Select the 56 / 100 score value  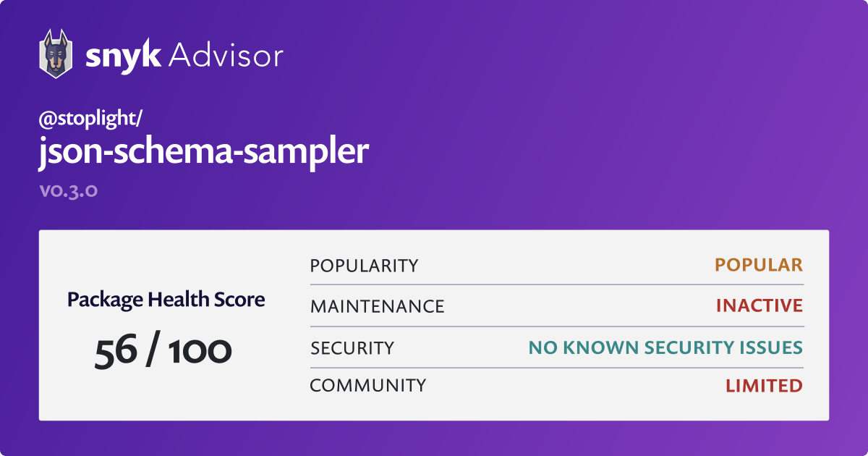pyautogui.click(x=163, y=351)
